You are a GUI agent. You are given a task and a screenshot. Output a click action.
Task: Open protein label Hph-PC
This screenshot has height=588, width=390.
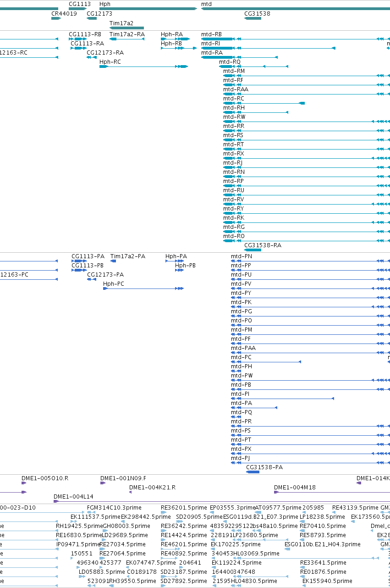coord(114,284)
